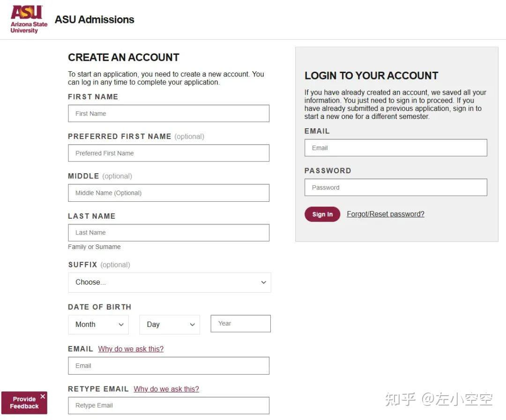The width and height of the screenshot is (506, 420).
Task: Select the Middle Name optional field
Action: [169, 193]
